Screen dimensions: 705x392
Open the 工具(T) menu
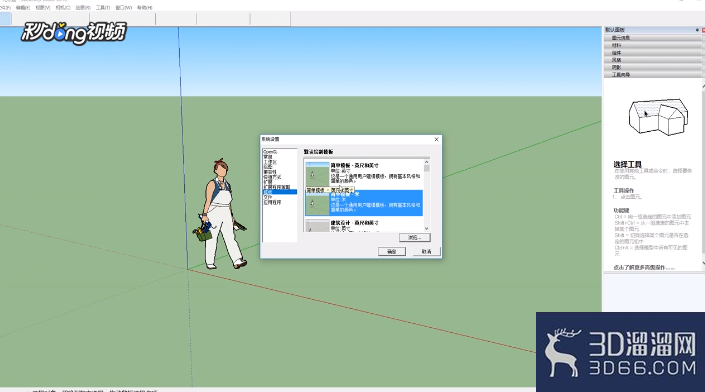tap(103, 8)
